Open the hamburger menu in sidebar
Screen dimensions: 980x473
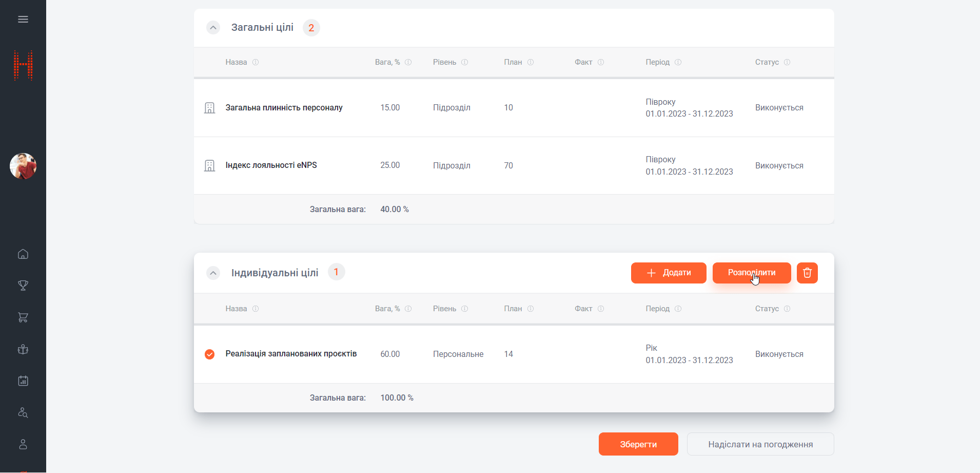tap(23, 20)
